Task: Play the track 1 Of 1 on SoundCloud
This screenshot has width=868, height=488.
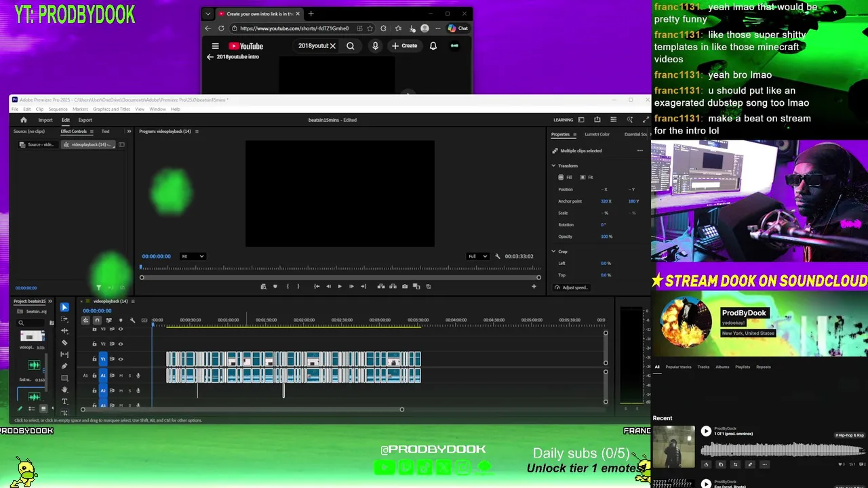Action: tap(706, 431)
